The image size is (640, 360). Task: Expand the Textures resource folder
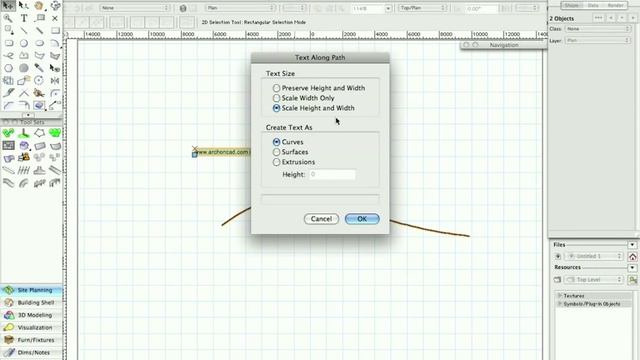[x=560, y=296]
